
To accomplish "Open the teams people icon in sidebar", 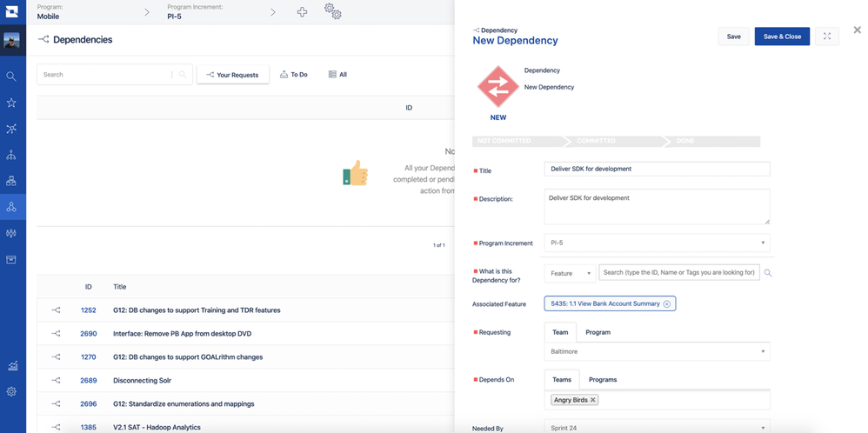I will coord(11,233).
